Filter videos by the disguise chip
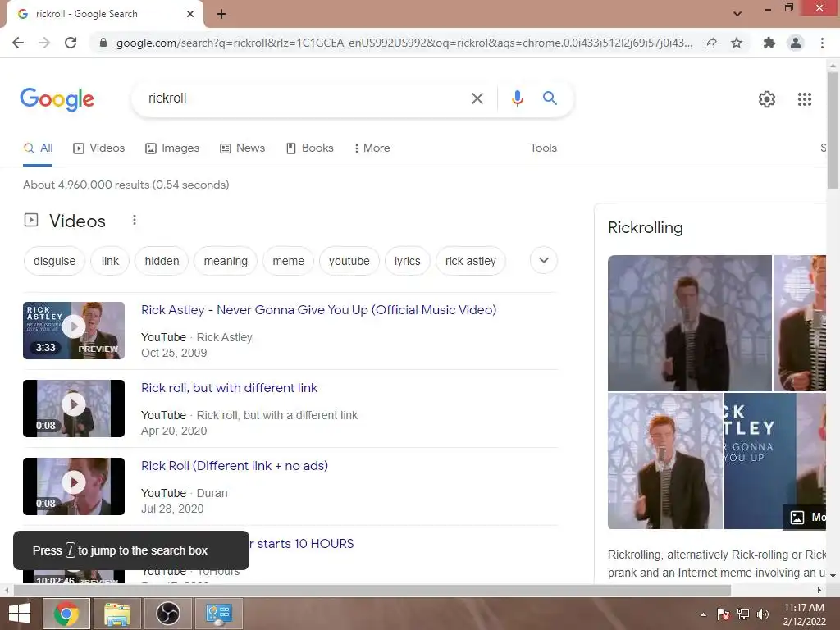 55,261
